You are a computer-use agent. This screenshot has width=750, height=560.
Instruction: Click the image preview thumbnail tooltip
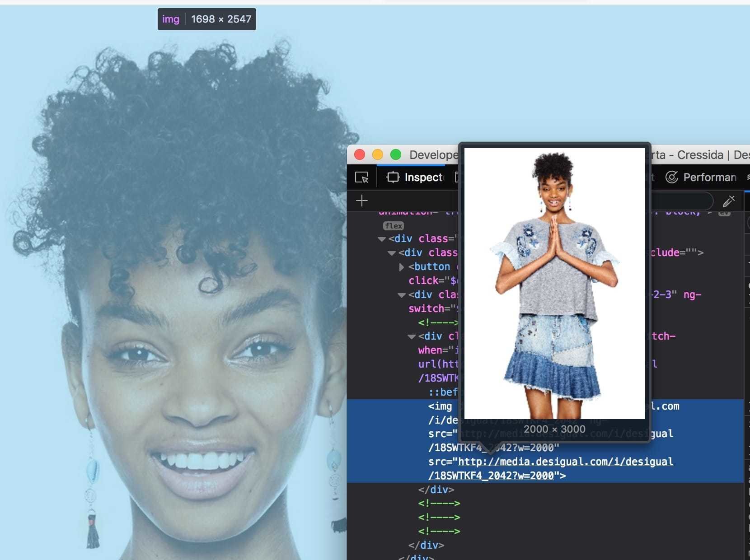[555, 284]
